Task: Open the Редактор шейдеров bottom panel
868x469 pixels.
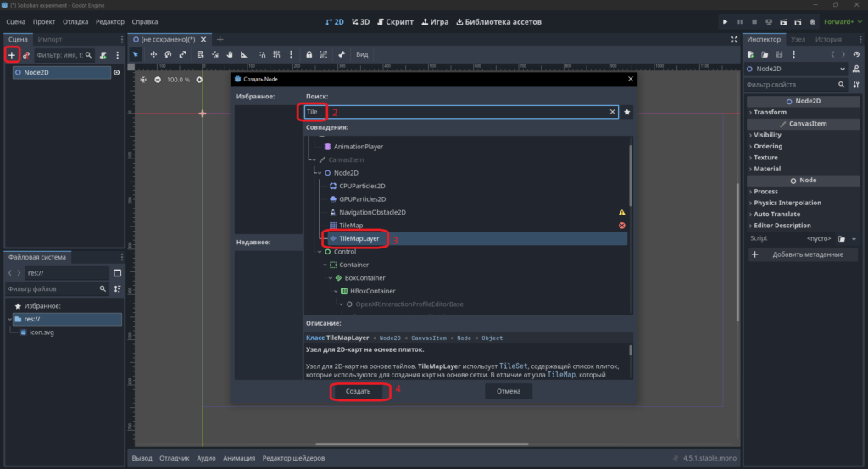Action: click(x=293, y=458)
